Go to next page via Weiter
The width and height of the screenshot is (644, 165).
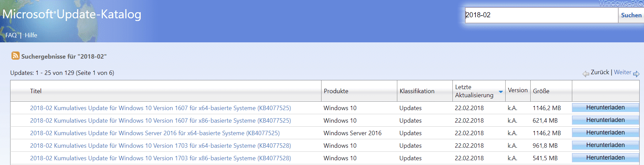623,72
